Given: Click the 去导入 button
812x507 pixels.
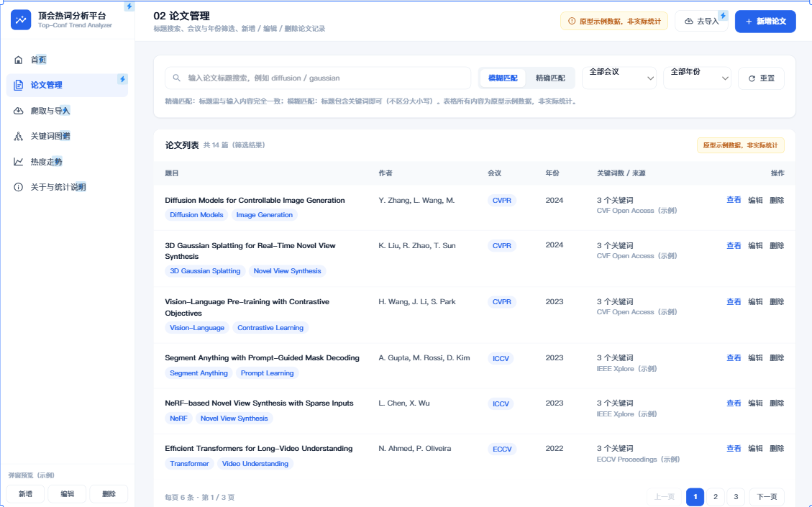Looking at the screenshot, I should [x=702, y=22].
